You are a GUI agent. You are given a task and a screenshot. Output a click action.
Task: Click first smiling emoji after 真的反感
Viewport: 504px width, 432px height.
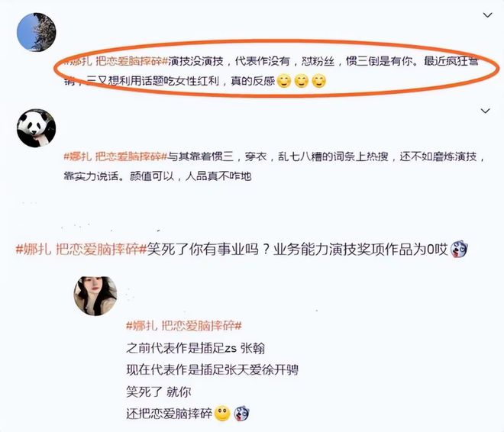point(284,81)
